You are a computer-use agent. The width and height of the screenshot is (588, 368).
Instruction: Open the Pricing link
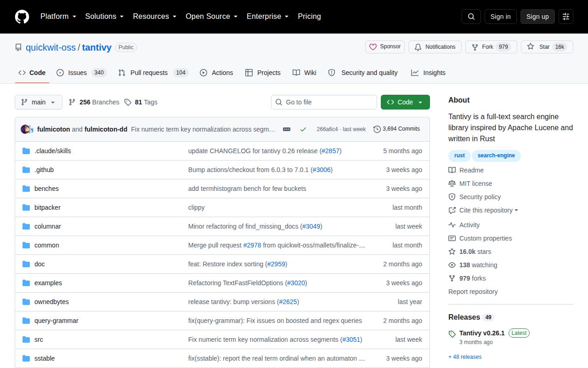pyautogui.click(x=309, y=17)
